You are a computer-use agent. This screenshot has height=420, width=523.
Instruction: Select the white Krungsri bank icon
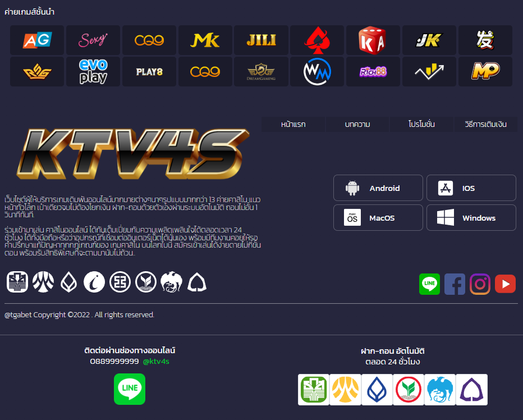(43, 282)
